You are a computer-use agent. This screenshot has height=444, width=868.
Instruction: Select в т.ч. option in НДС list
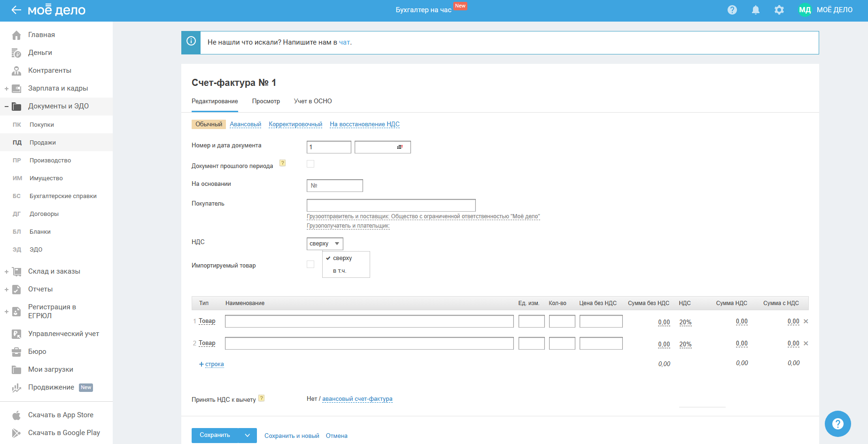pos(340,271)
